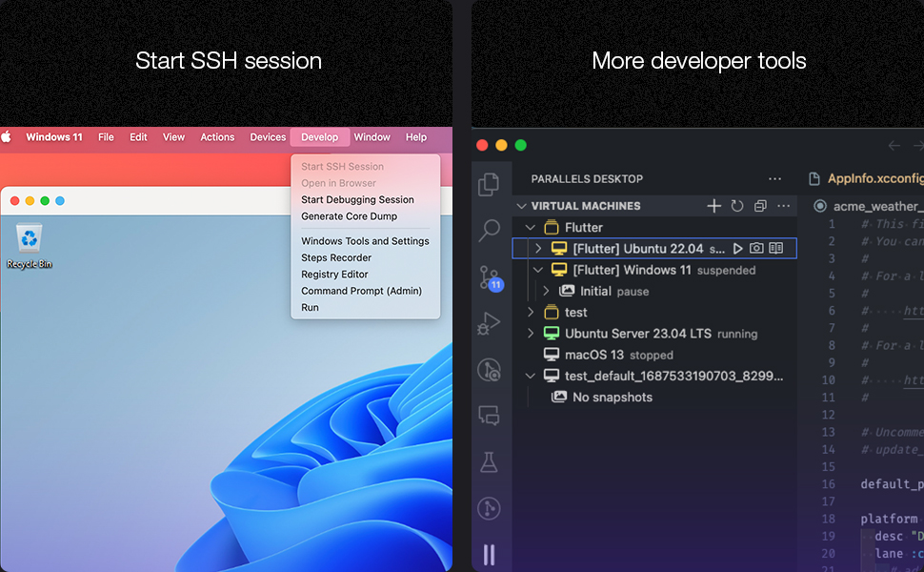Image resolution: width=924 pixels, height=572 pixels.
Task: Collapse the Virtual Machines section
Action: [x=521, y=206]
